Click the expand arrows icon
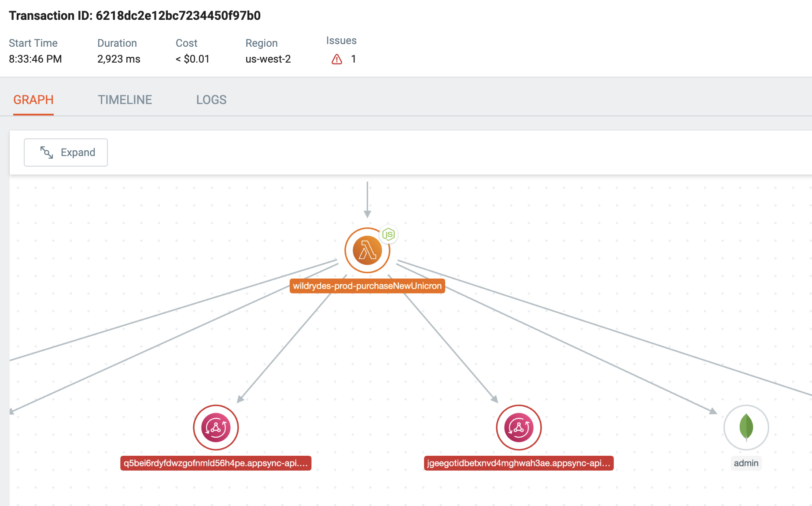The width and height of the screenshot is (812, 506). (47, 153)
